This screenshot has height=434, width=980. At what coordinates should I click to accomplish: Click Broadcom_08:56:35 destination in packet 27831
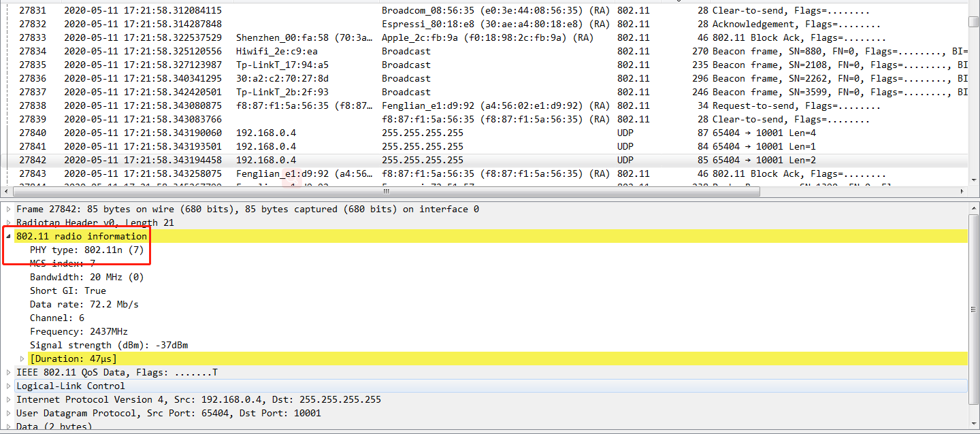pos(495,10)
